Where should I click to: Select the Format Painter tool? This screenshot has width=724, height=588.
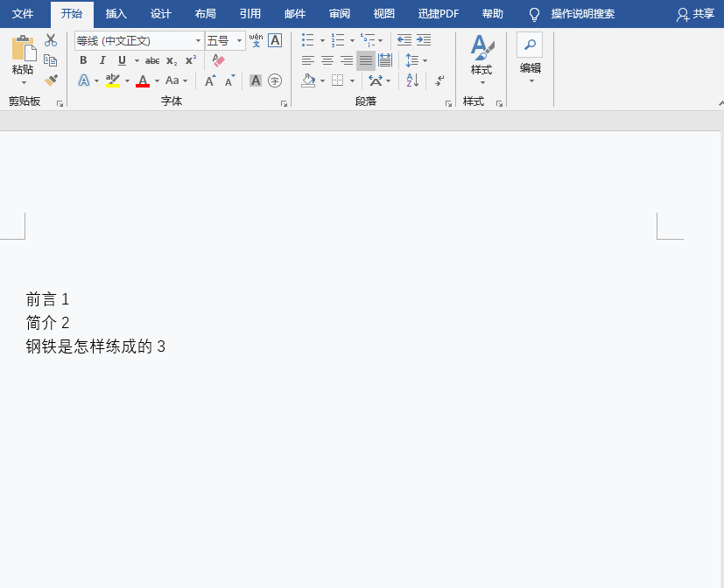(51, 80)
